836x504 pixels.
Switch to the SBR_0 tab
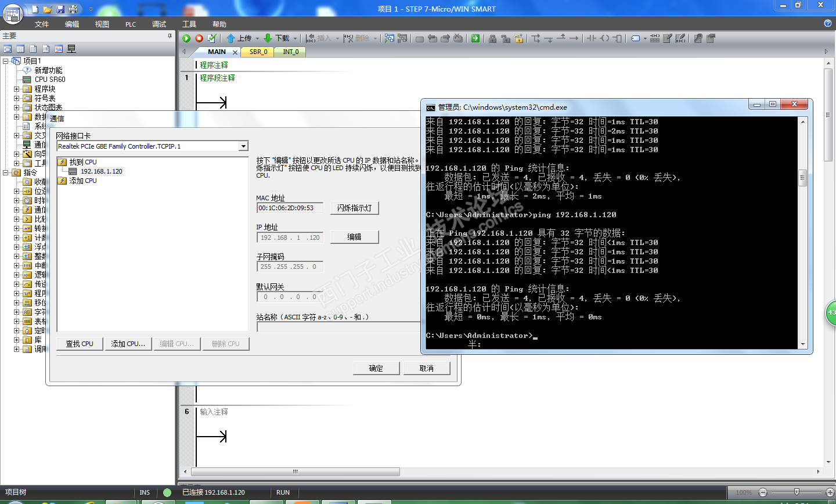pos(259,52)
